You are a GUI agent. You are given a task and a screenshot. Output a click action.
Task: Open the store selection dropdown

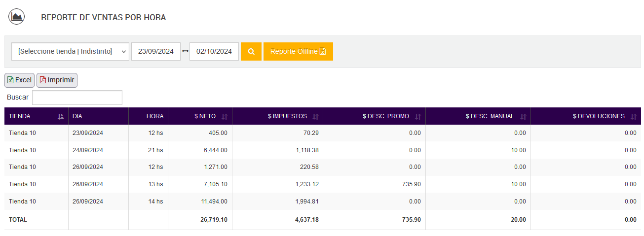[70, 51]
